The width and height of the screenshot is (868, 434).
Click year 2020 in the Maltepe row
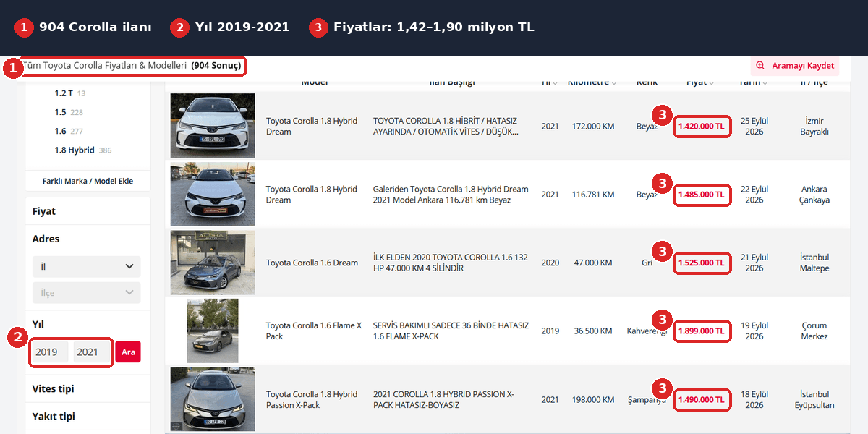pyautogui.click(x=550, y=263)
